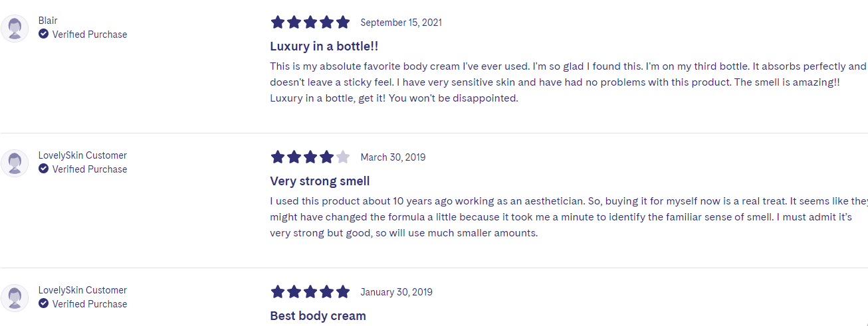Click the 'LovelySkin Customer' name on the January review
868x326 pixels.
tap(82, 290)
